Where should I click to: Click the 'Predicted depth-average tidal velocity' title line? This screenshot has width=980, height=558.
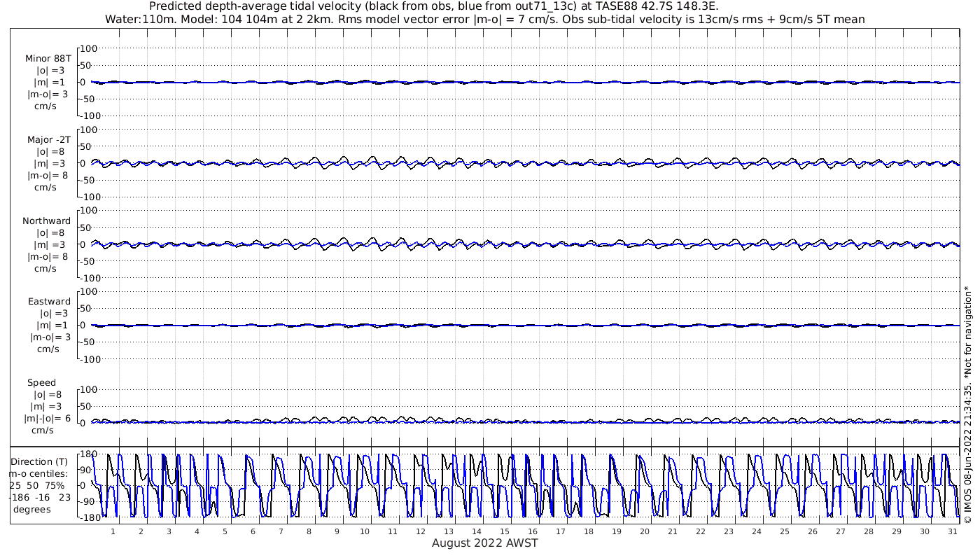(x=434, y=6)
